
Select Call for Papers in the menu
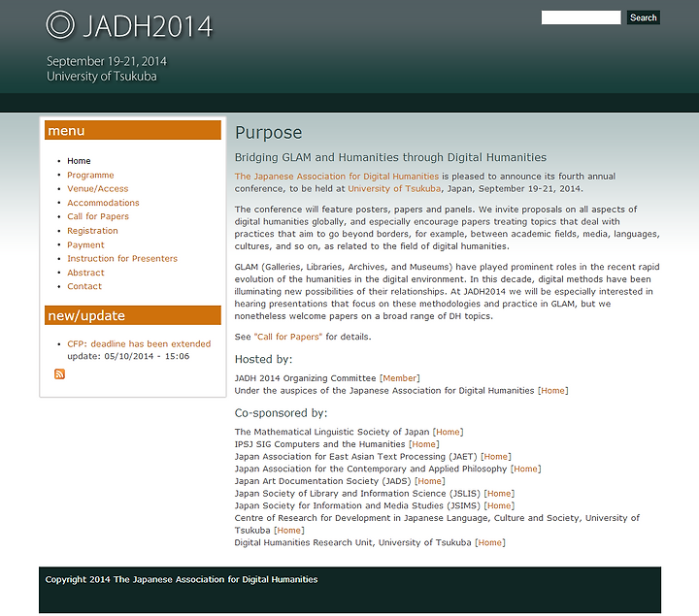pyautogui.click(x=98, y=216)
